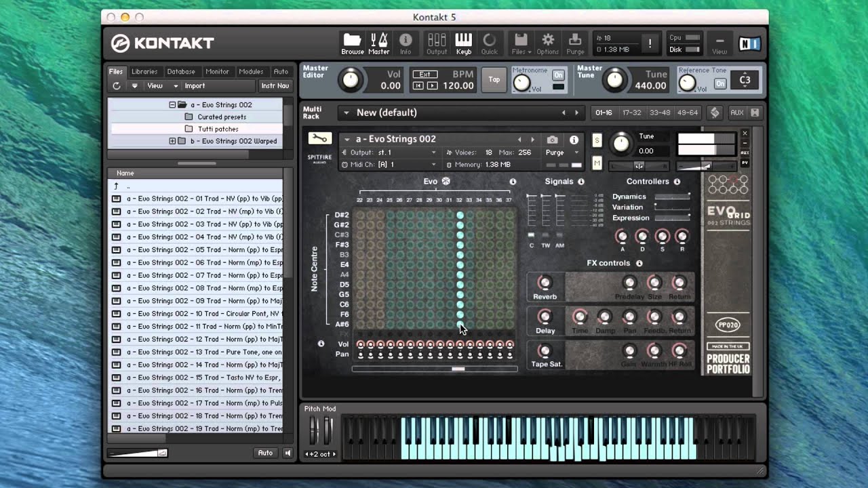Select the 33-48 rack page
Image resolution: width=868 pixels, height=488 pixels.
click(659, 113)
